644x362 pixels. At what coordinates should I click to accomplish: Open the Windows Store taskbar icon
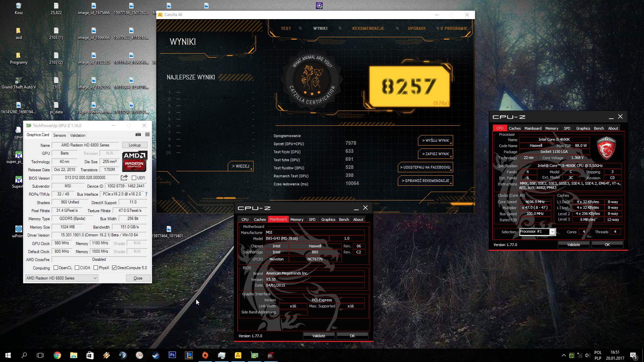pos(90,355)
